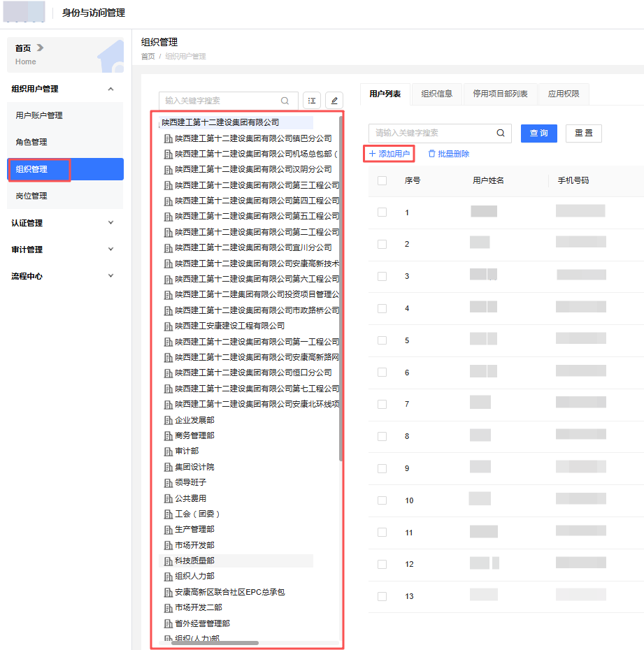Tick the select-all checkbox in table header

(382, 180)
